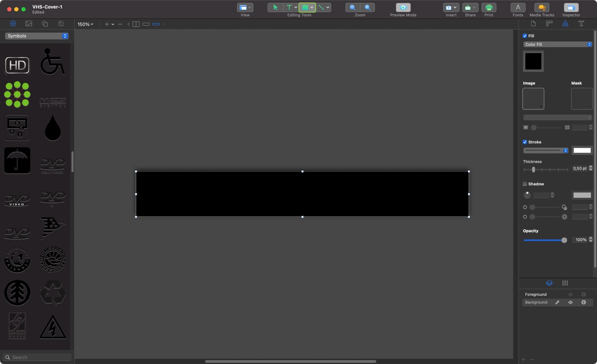Choose the zoom-in magnifier tool
The width and height of the screenshot is (597, 364).
click(x=367, y=7)
